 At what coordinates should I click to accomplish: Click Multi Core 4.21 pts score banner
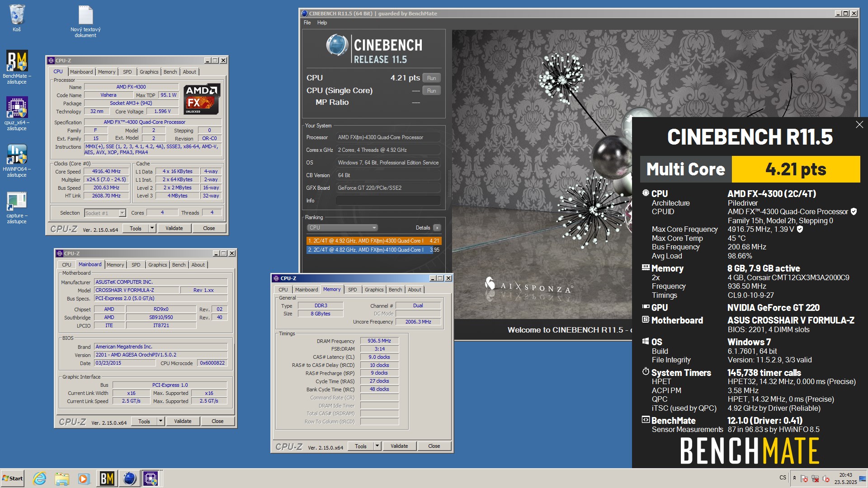click(750, 169)
